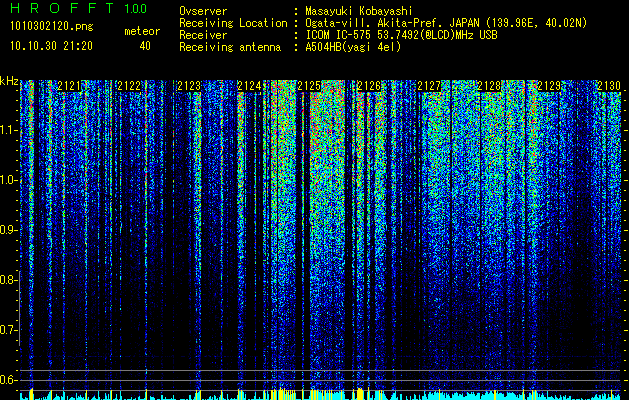
Task: Click the kHz axis unit label
Action: click(9, 81)
